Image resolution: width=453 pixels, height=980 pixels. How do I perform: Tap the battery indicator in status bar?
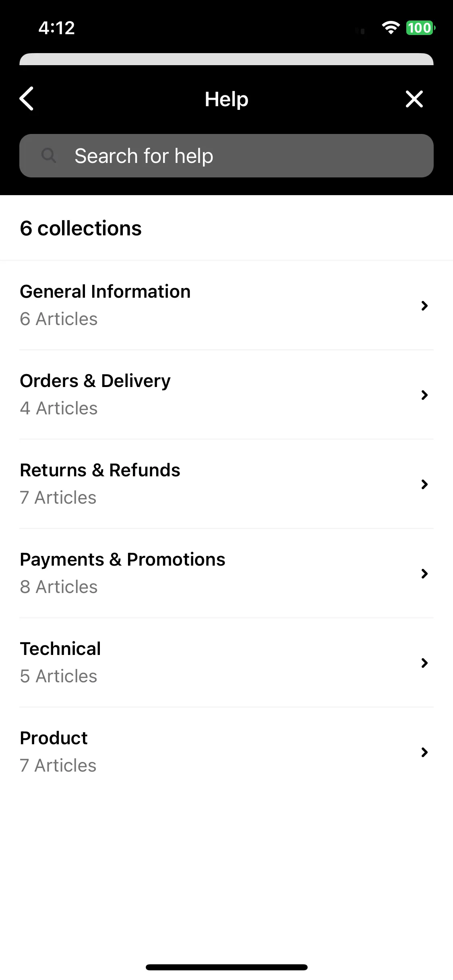pos(420,28)
